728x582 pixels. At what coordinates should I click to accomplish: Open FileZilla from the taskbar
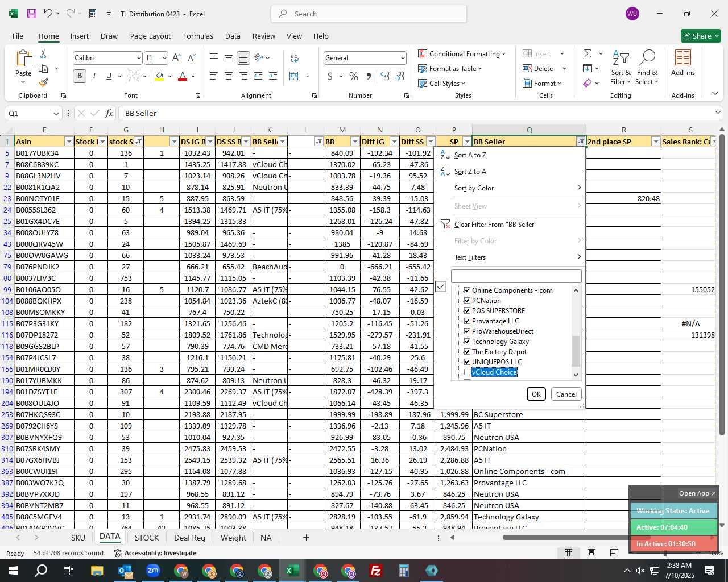click(x=376, y=571)
